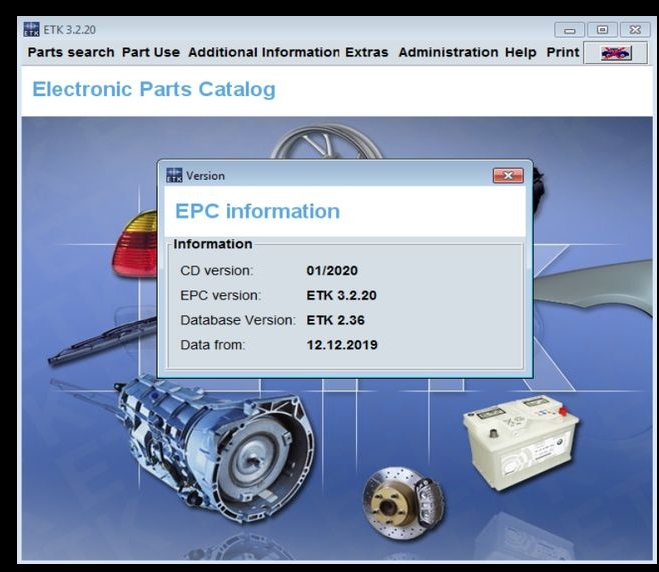Open the Extras menu
659x572 pixels.
(x=366, y=53)
